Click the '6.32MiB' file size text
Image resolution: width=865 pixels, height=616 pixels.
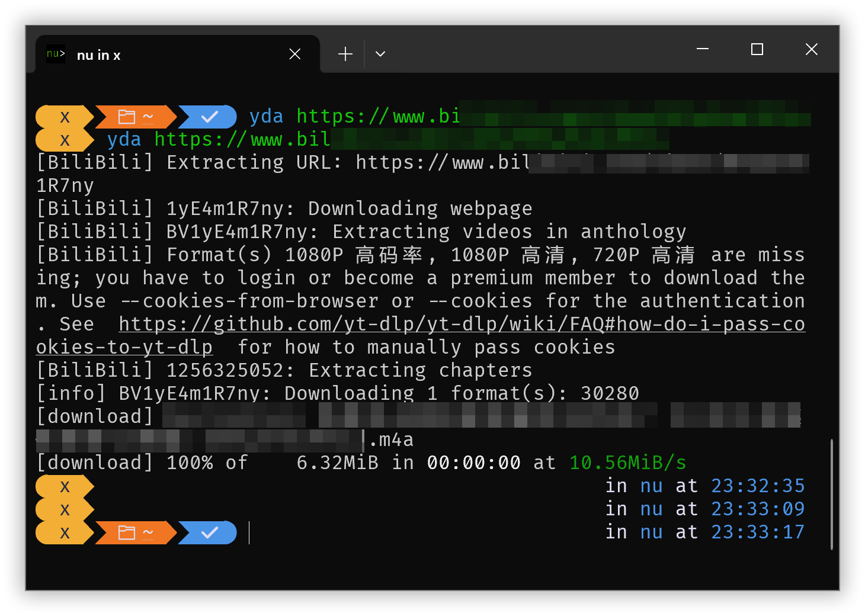337,463
